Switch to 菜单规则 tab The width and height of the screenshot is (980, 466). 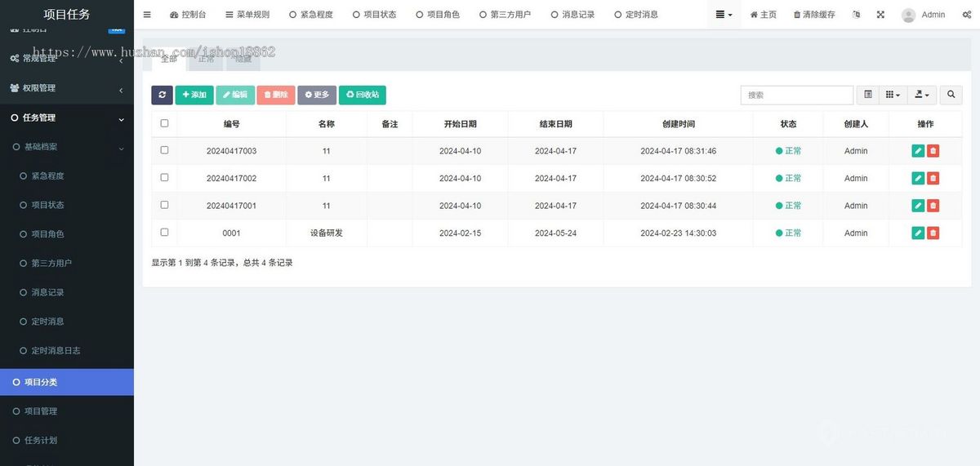point(247,15)
